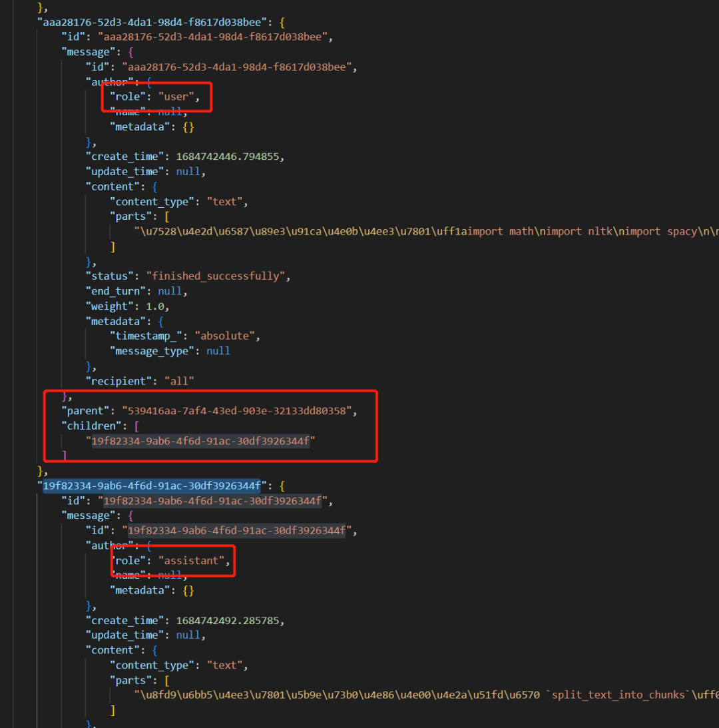Screen dimensions: 719x728
Task: Click the empty "metadata": {} under user author
Action: coord(152,127)
